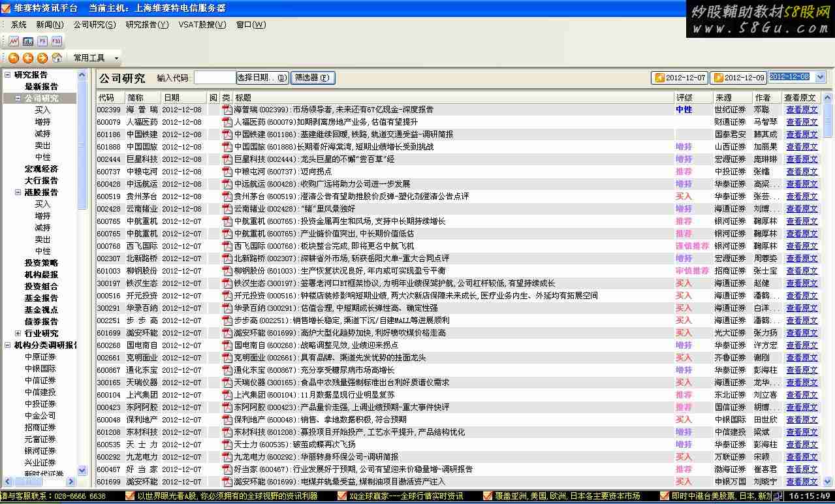The height and width of the screenshot is (504, 835).
Task: Click the status bar network tray icon
Action: (778, 497)
